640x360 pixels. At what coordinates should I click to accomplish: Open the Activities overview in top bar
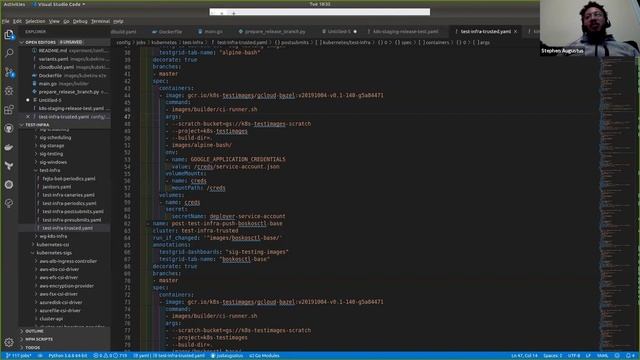coord(14,4)
